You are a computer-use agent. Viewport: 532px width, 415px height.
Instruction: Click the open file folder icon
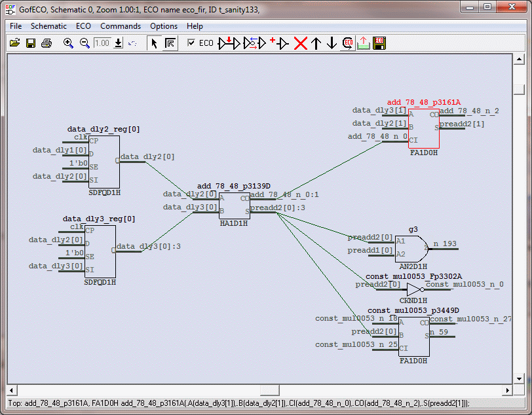14,43
